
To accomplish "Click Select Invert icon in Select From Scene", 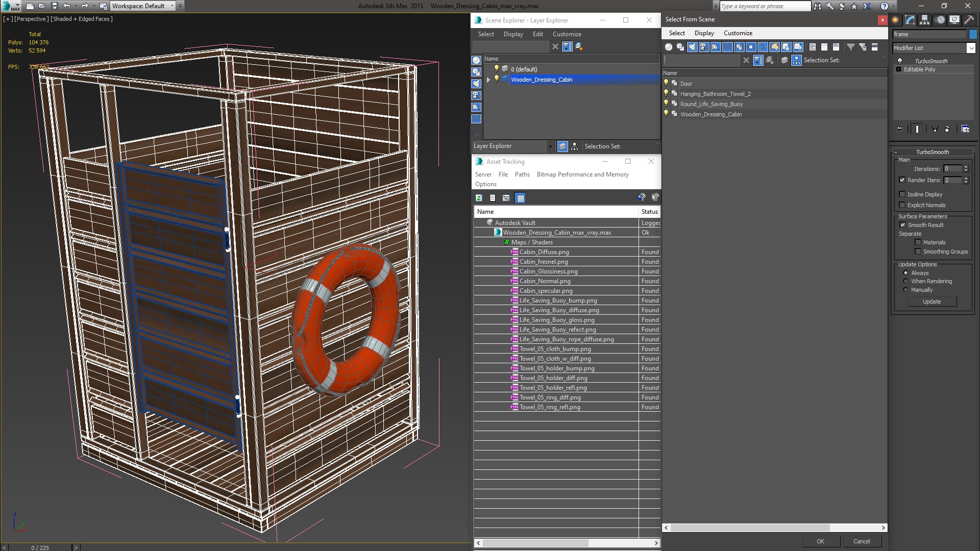I will tap(836, 47).
